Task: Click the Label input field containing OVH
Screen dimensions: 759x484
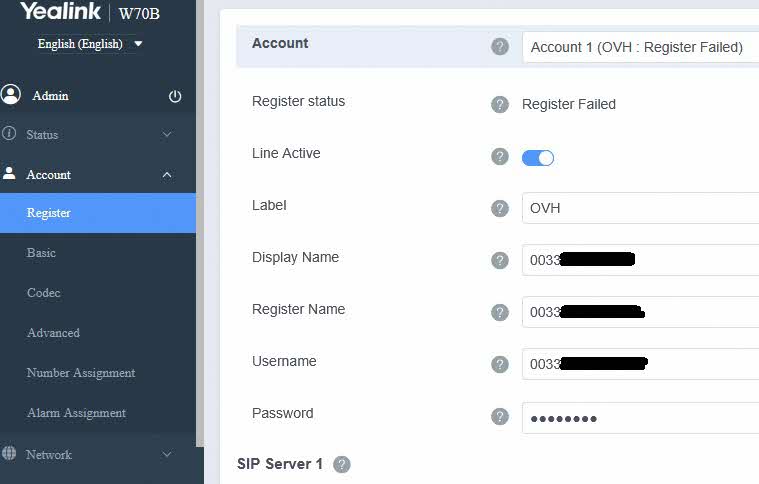Action: (640, 209)
